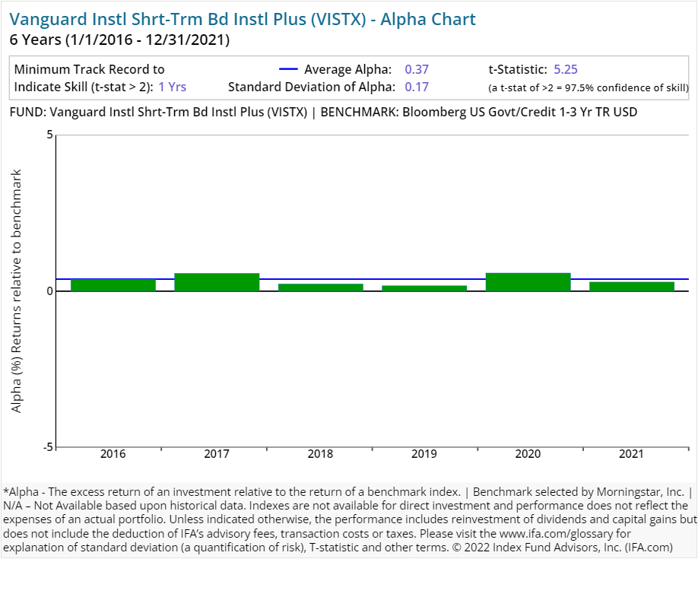The height and width of the screenshot is (616, 698).
Task: Click the 'Standard Deviation of Alpha:' label
Action: point(312,87)
